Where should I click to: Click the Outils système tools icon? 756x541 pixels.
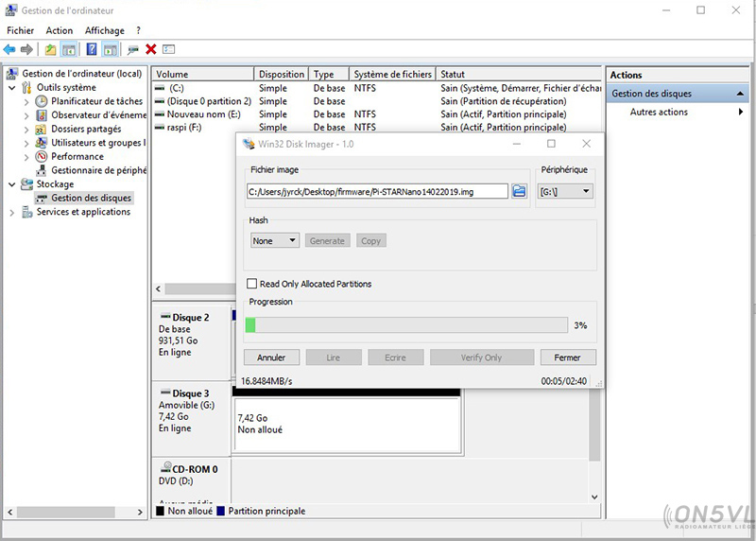[x=27, y=88]
